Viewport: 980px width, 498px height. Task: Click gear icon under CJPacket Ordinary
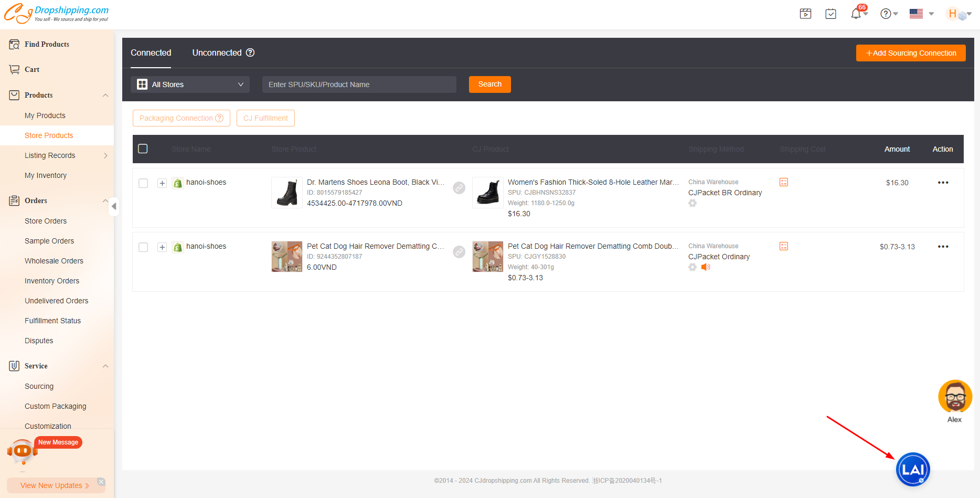click(x=693, y=267)
